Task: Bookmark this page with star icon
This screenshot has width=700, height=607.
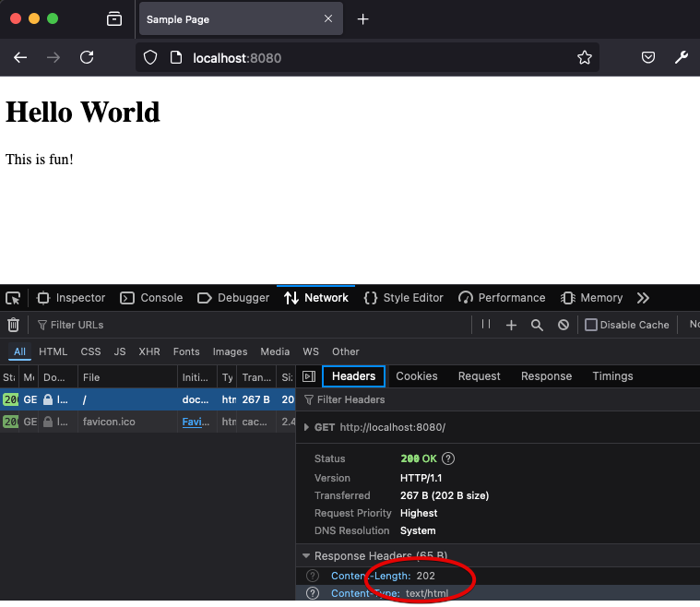Action: point(584,57)
